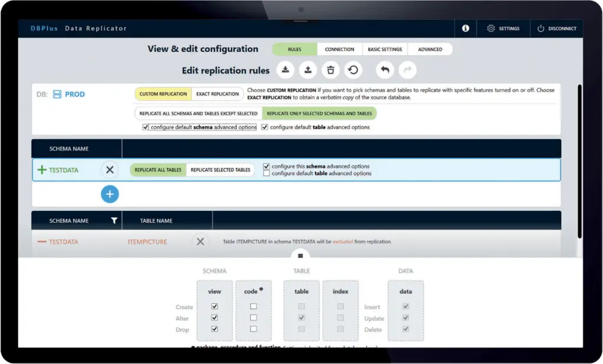
Task: Switch to the CONNECTION tab
Action: [340, 49]
